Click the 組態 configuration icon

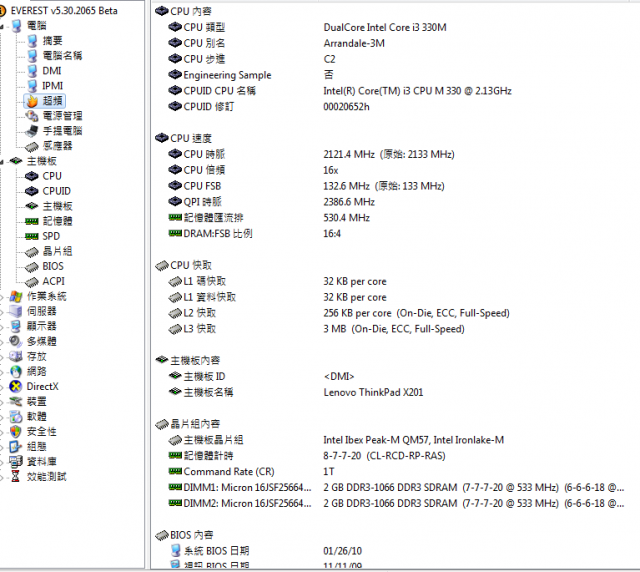point(16,447)
